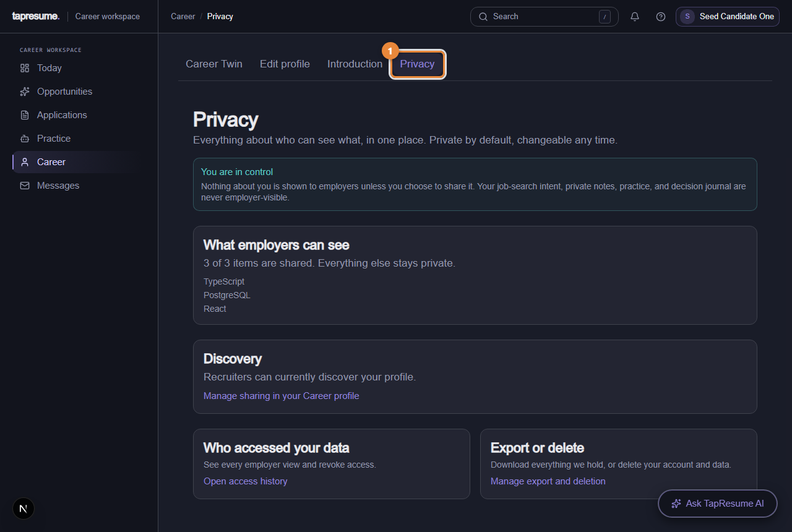Click the Practice robot icon
The image size is (792, 532).
25,139
